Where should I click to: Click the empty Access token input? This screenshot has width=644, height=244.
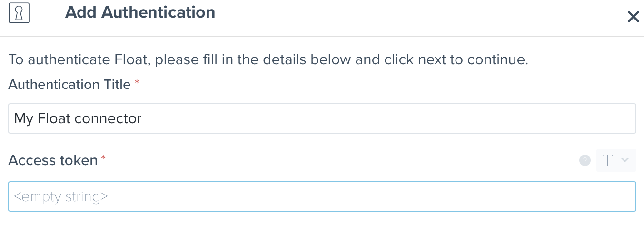[x=322, y=196]
